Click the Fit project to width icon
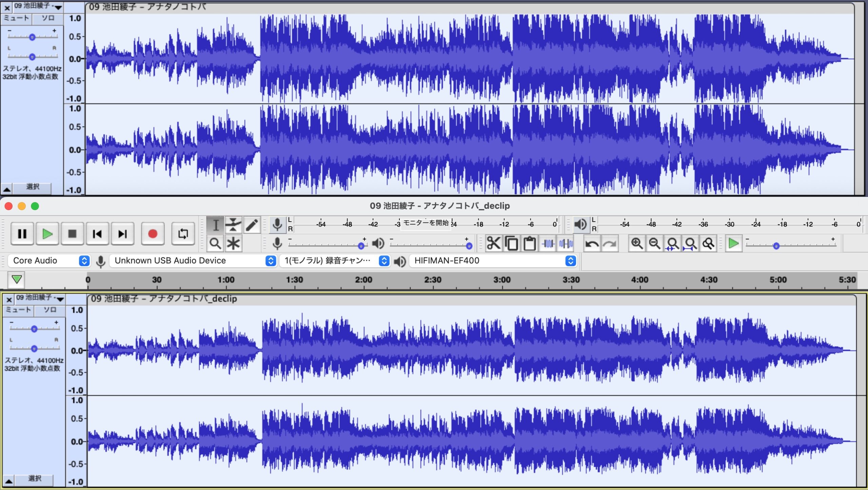Screen dimensions: 868x490 coord(691,243)
